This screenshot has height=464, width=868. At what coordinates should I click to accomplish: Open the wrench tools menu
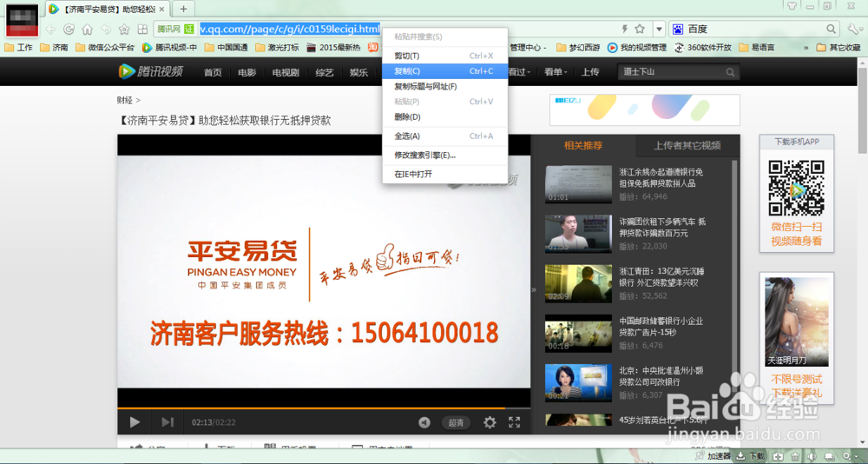852,29
